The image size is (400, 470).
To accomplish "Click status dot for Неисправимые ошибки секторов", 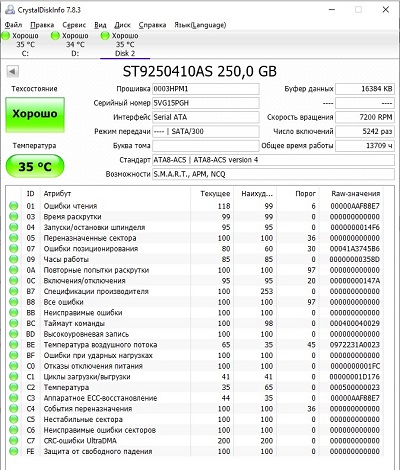I will (14, 430).
